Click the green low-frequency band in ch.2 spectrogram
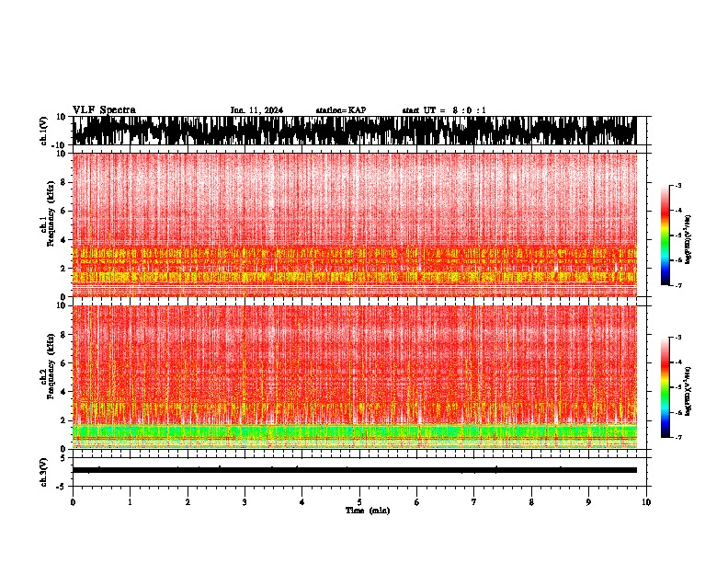Screen dimensions: 728x563 point(354,431)
